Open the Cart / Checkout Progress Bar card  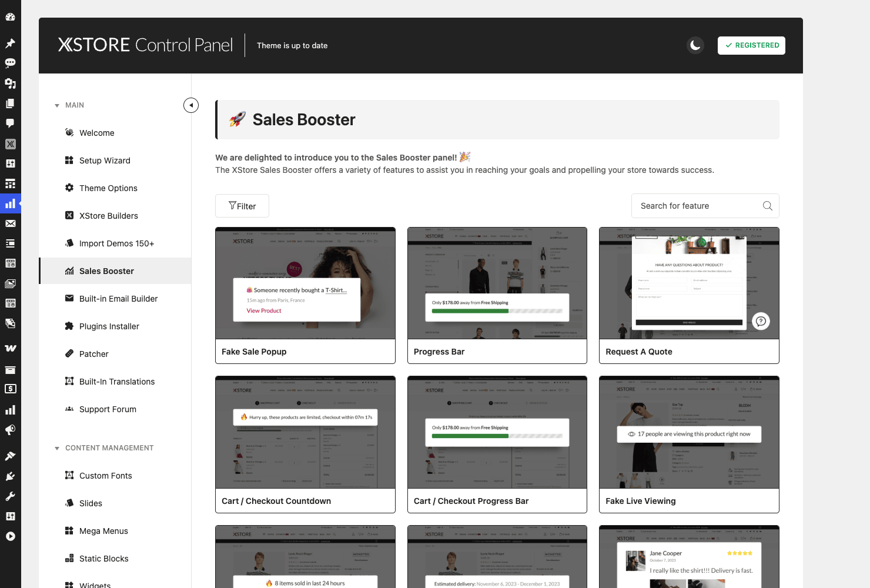pyautogui.click(x=497, y=445)
